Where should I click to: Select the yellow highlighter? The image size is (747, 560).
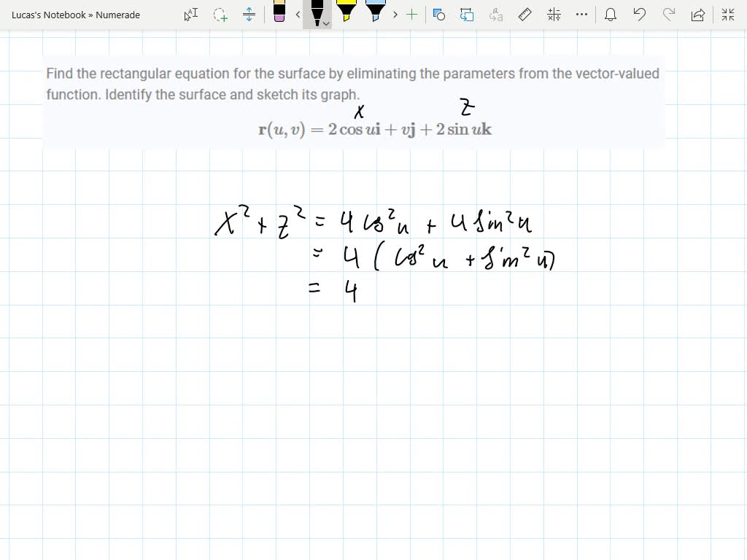[347, 13]
